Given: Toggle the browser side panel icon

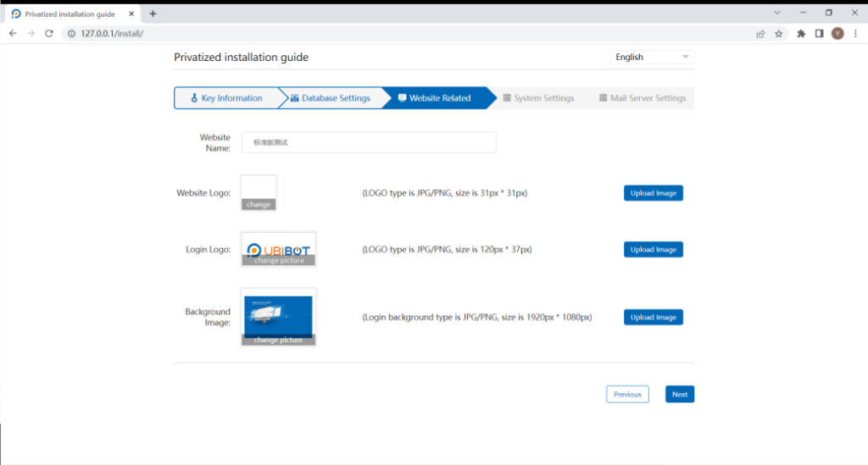Looking at the screenshot, I should click(819, 33).
